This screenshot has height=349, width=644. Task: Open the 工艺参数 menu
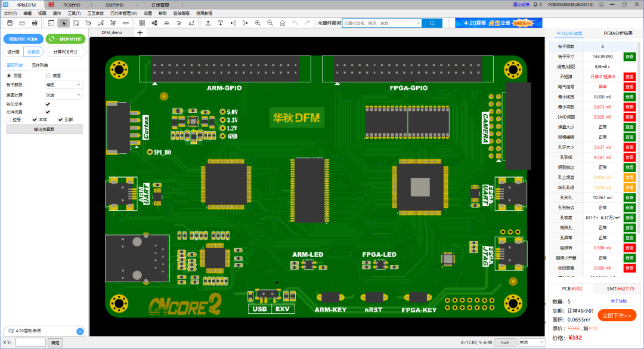[95, 13]
